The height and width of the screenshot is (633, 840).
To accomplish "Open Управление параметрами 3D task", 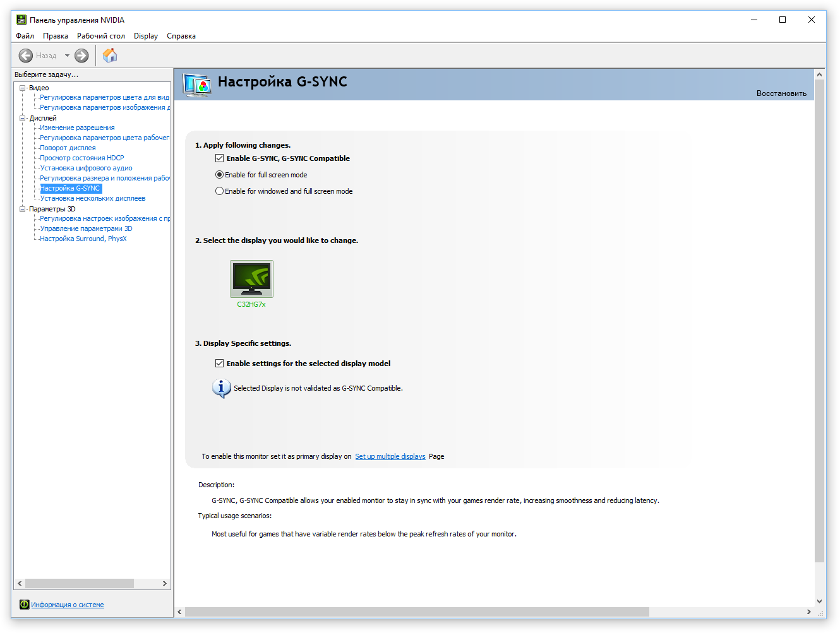I will coord(87,228).
